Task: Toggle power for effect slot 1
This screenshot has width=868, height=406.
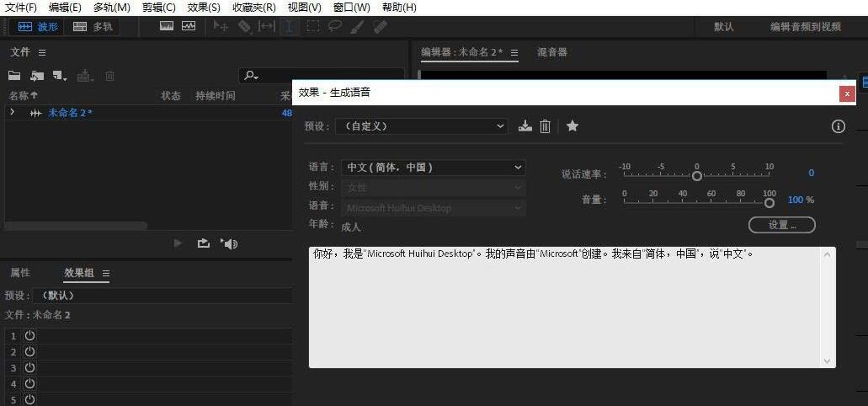Action: (x=29, y=335)
